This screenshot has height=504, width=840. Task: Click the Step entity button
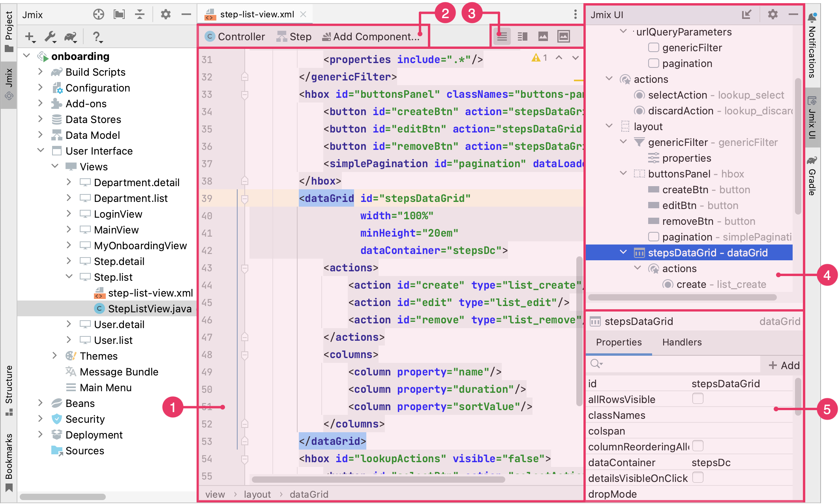(294, 37)
